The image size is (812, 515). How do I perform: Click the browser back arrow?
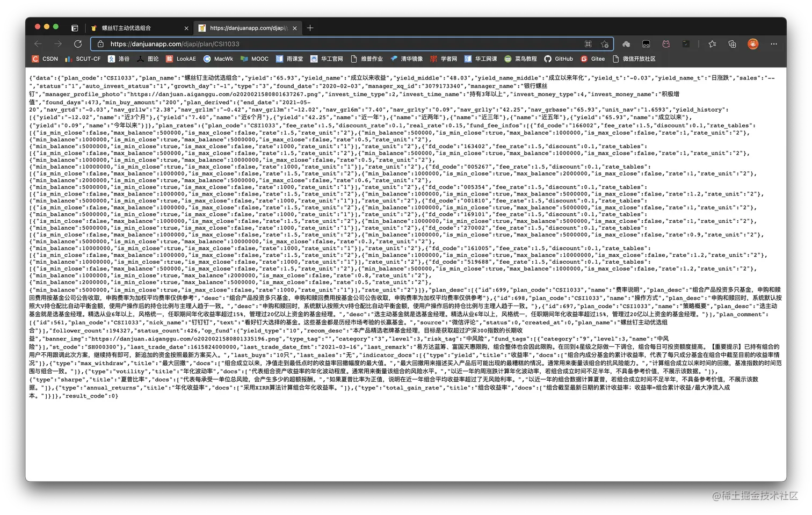point(38,44)
